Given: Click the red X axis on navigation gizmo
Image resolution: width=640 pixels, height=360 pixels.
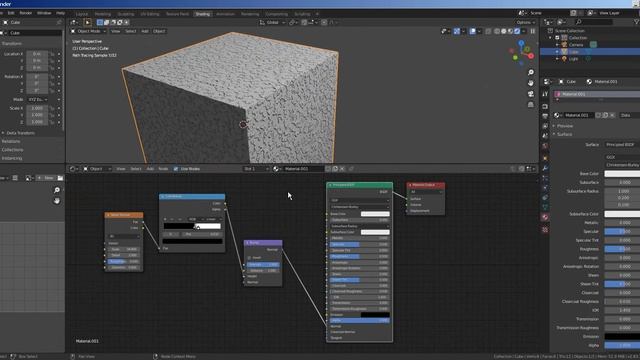Looking at the screenshot, I should click(x=531, y=56).
